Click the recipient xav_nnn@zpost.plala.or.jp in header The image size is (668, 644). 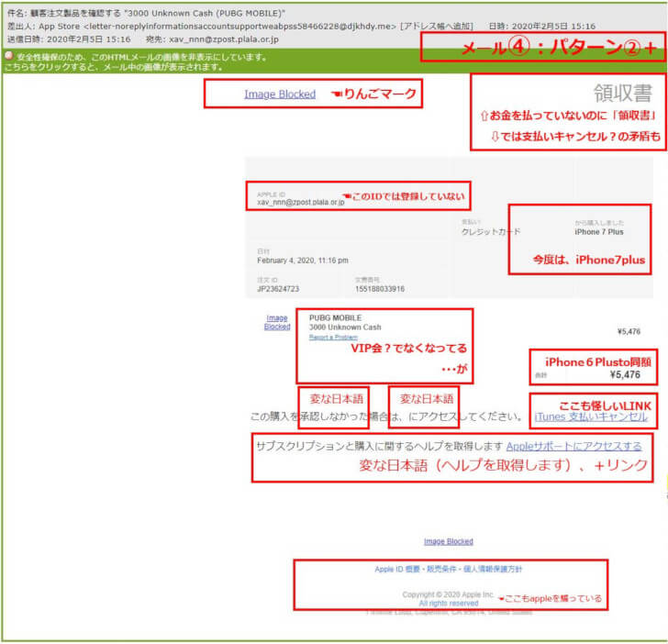click(x=224, y=39)
